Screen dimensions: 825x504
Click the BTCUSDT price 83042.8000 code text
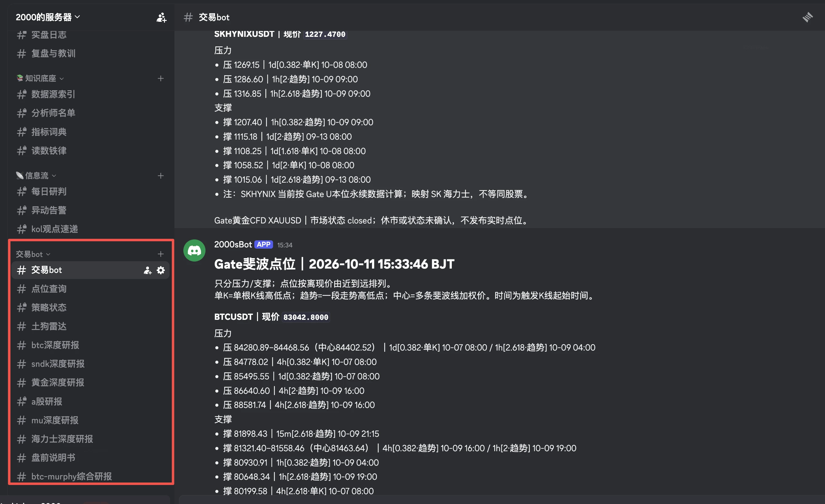point(306,317)
